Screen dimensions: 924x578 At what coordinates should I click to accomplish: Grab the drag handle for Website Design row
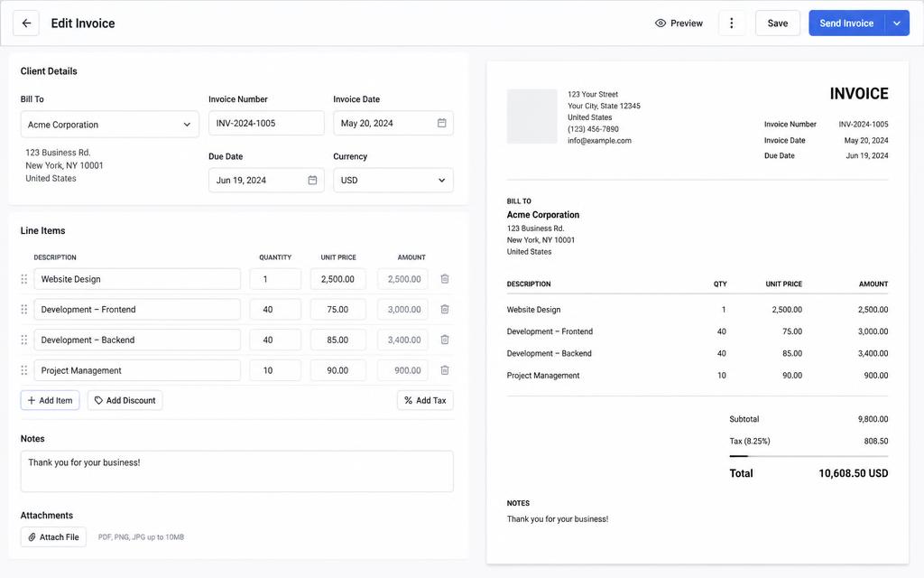point(24,279)
